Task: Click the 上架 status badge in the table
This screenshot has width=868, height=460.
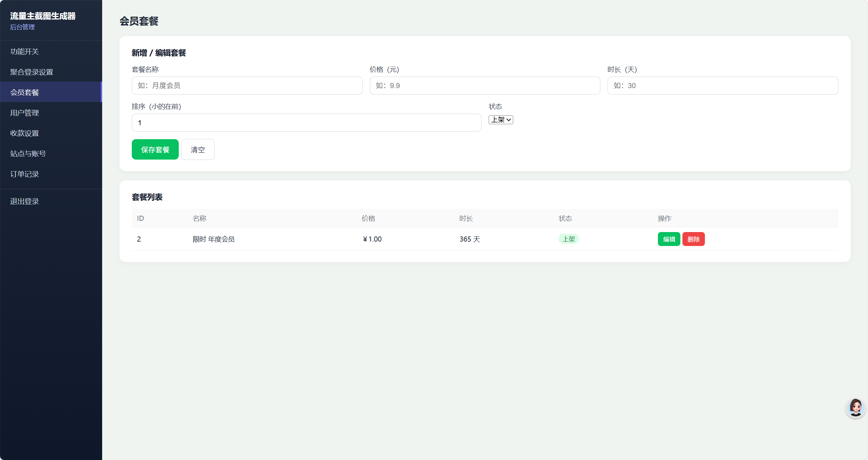Action: pos(568,239)
